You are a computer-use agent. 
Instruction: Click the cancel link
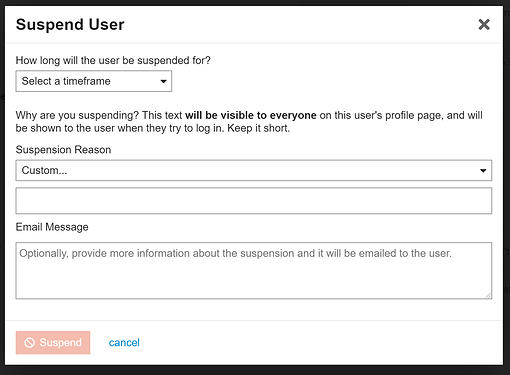click(x=124, y=342)
